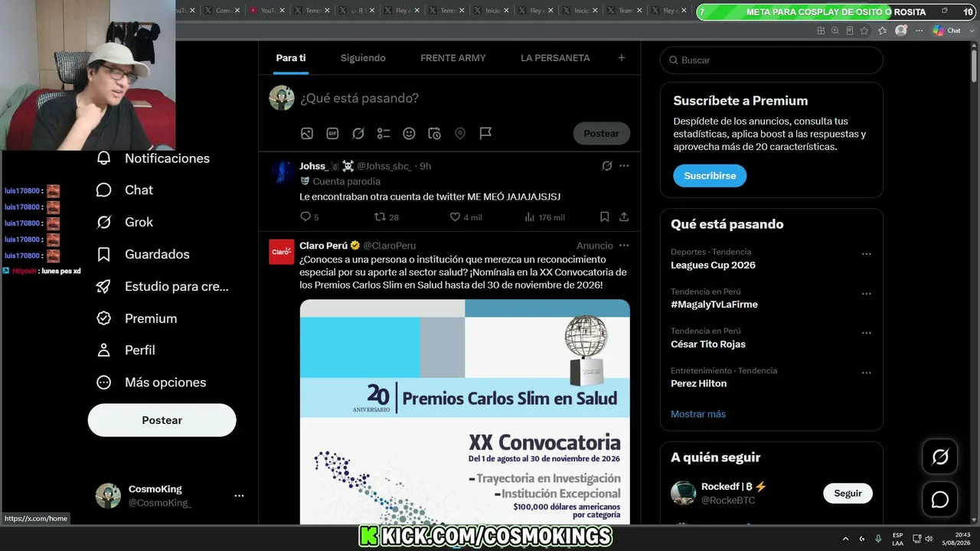Open more options for César Tito Rojas
Viewport: 980px width, 551px height.
pyautogui.click(x=867, y=334)
